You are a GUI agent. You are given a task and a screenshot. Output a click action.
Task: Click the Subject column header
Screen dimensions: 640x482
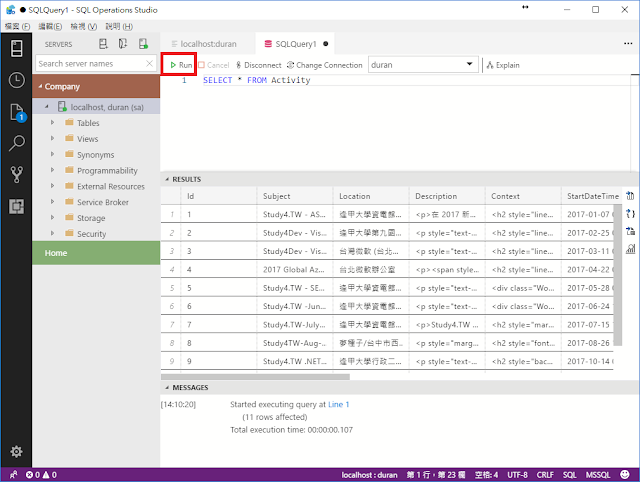[x=295, y=196]
